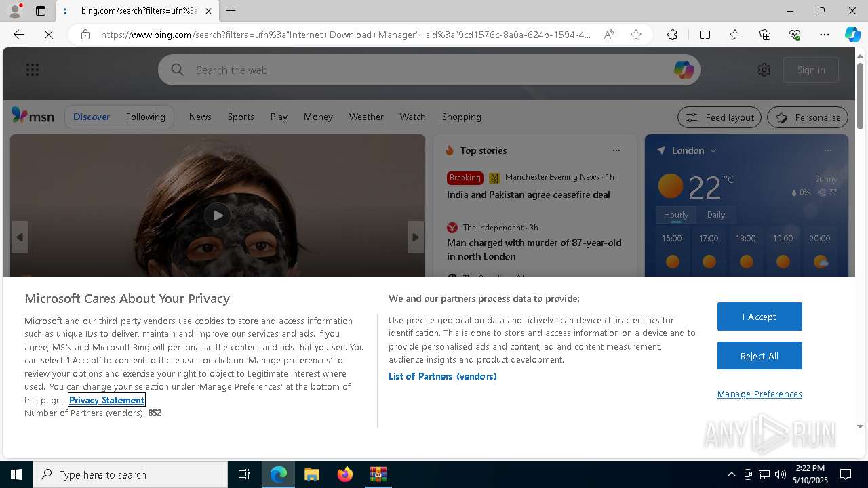View site information lock icon
The height and width of the screenshot is (488, 868).
click(85, 35)
